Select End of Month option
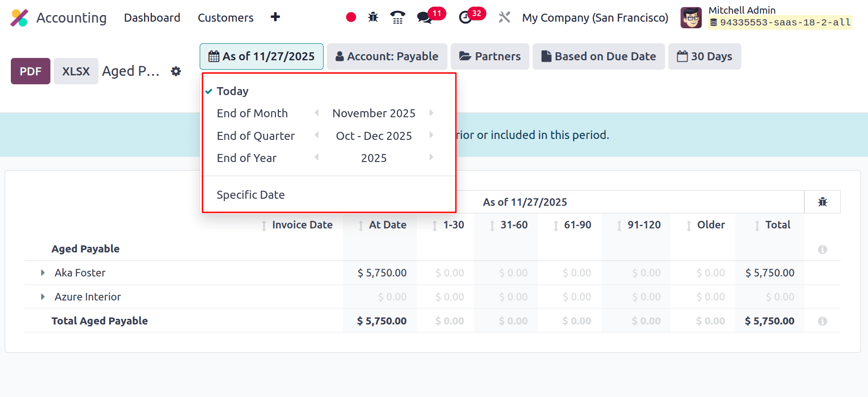868x397 pixels. 252,113
